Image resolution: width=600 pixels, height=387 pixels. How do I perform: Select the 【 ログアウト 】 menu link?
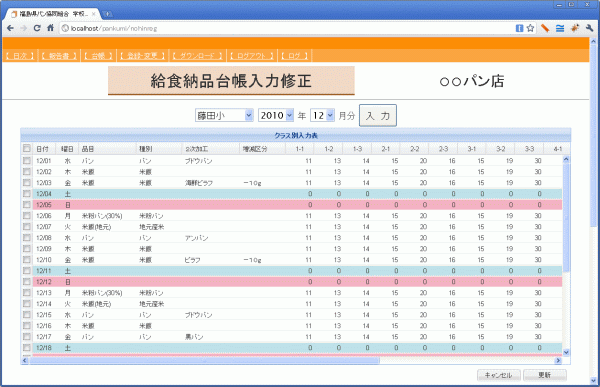pos(252,56)
